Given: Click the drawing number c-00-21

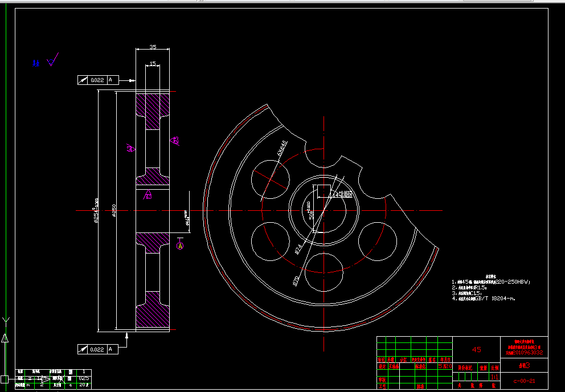Looking at the screenshot, I should pos(525,381).
